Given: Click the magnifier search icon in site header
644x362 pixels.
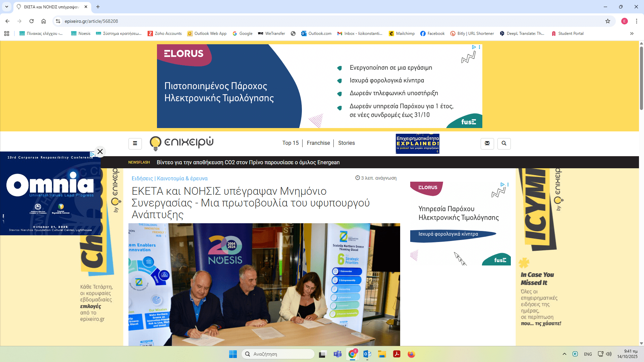Looking at the screenshot, I should tap(504, 143).
